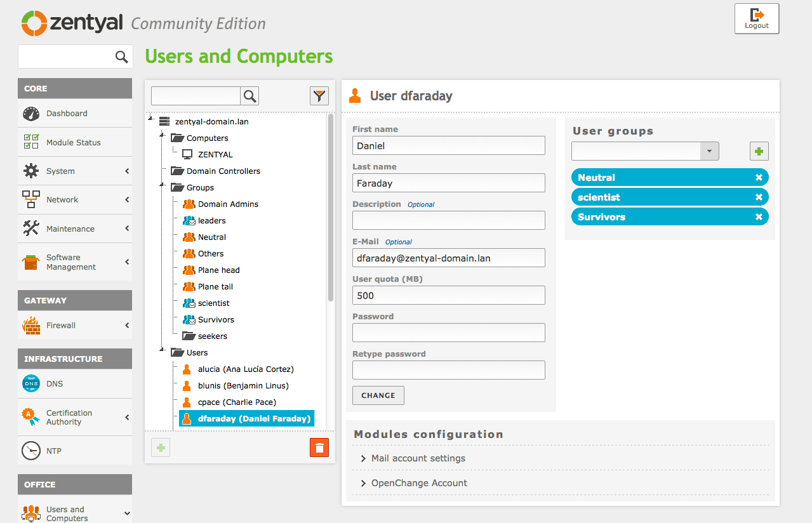Viewport: 812px width, 523px height.
Task: Collapse the Groups tree folder
Action: 162,184
